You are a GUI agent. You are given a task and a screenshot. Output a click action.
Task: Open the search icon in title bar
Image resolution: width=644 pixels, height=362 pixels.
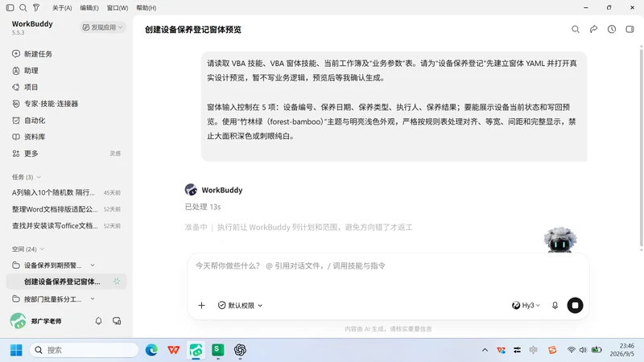click(23, 7)
